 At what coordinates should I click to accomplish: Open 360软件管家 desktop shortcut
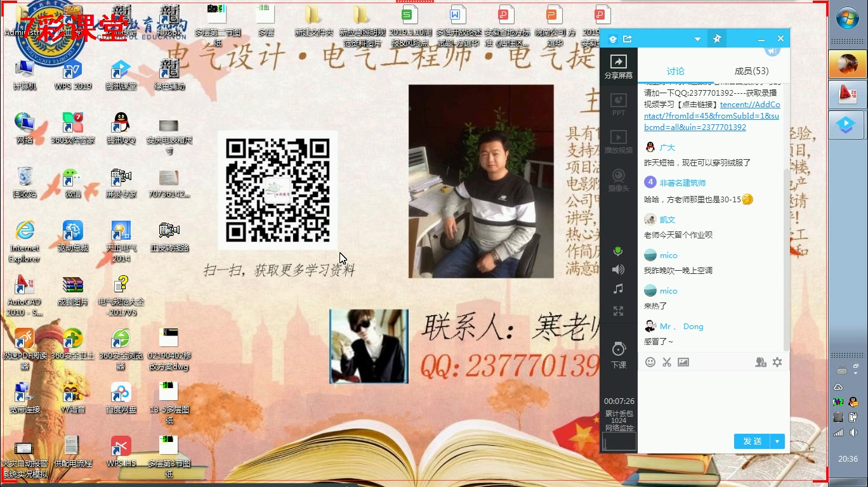point(73,128)
